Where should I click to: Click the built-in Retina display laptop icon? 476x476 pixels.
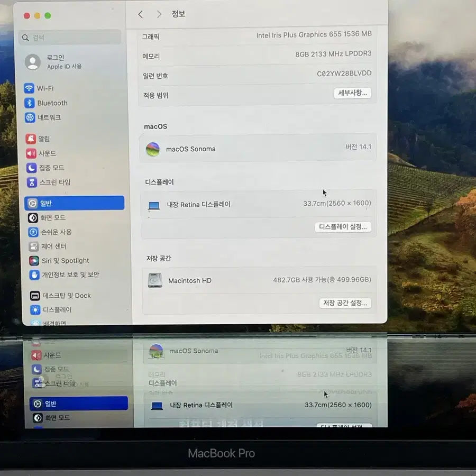pos(154,206)
